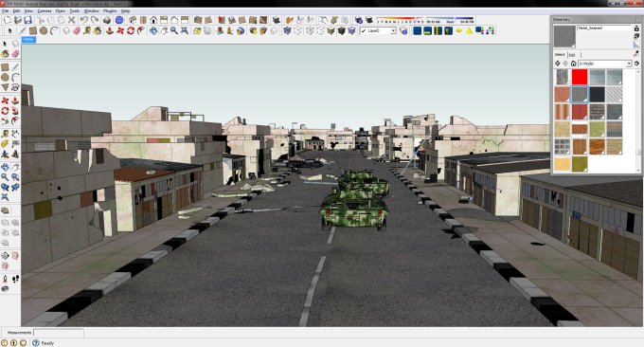Click the help question mark in status bar
This screenshot has width=644, height=347.
point(36,342)
